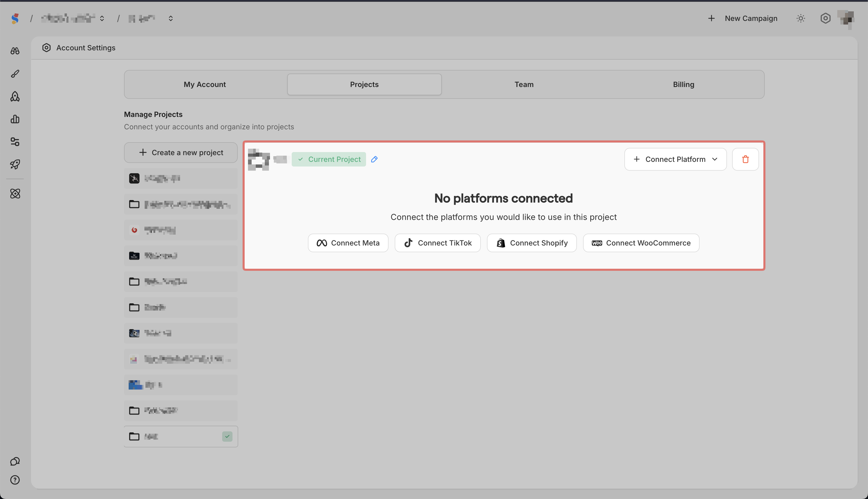This screenshot has height=499, width=868.
Task: Switch to the Team tab
Action: 524,84
